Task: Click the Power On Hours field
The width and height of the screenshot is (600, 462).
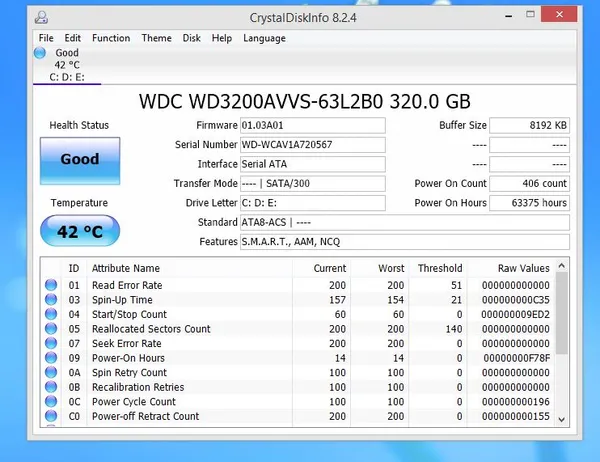Action: tap(530, 203)
